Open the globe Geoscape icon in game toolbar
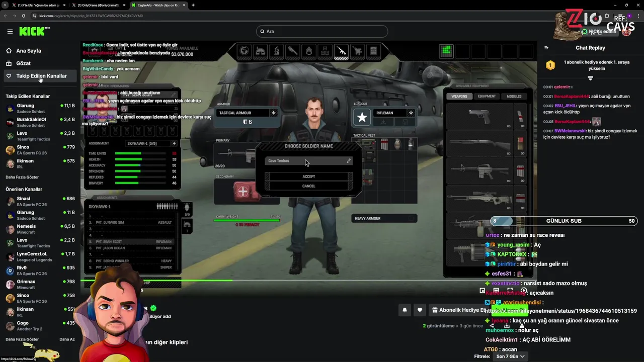 coord(244,51)
